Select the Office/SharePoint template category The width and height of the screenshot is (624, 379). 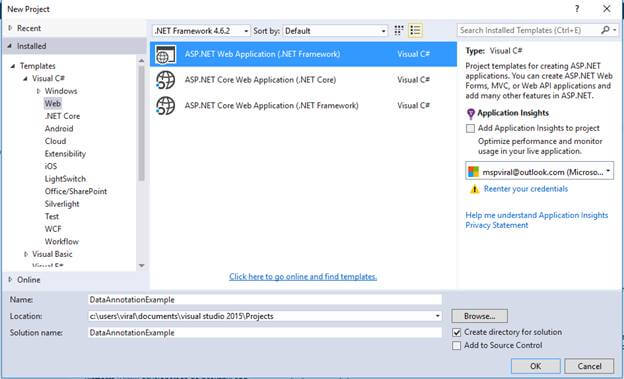[76, 191]
